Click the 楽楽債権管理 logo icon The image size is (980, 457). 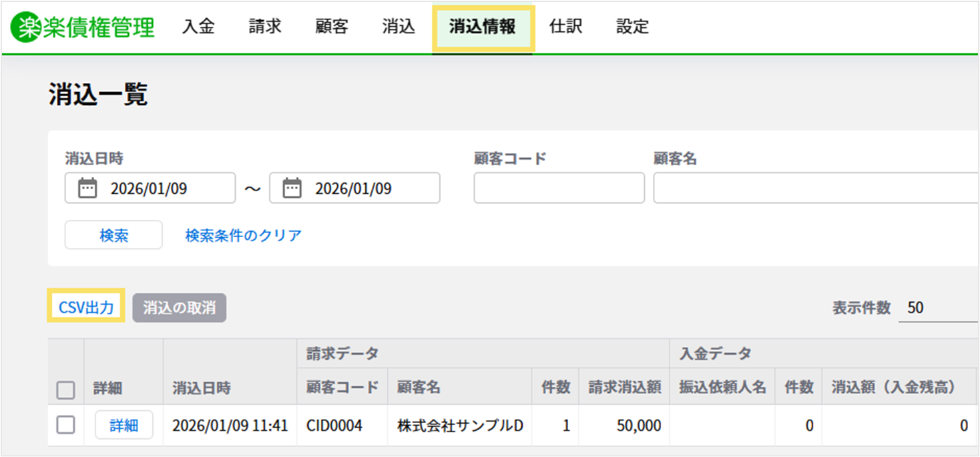[26, 27]
